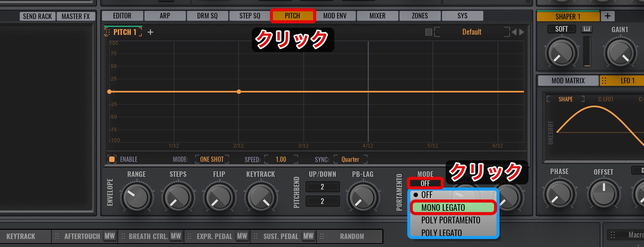Toggle the MW button beside EXPR. PEDAL
644x247 pixels.
[242, 236]
